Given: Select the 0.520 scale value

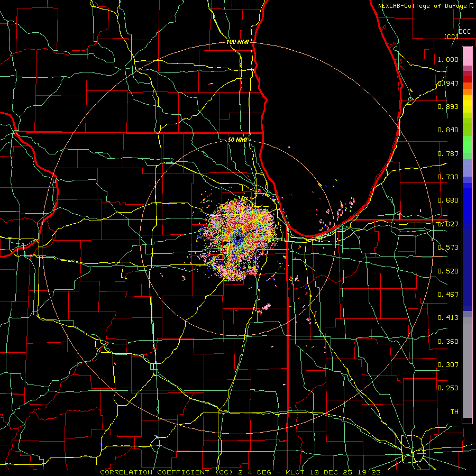Looking at the screenshot, I should 448,271.
